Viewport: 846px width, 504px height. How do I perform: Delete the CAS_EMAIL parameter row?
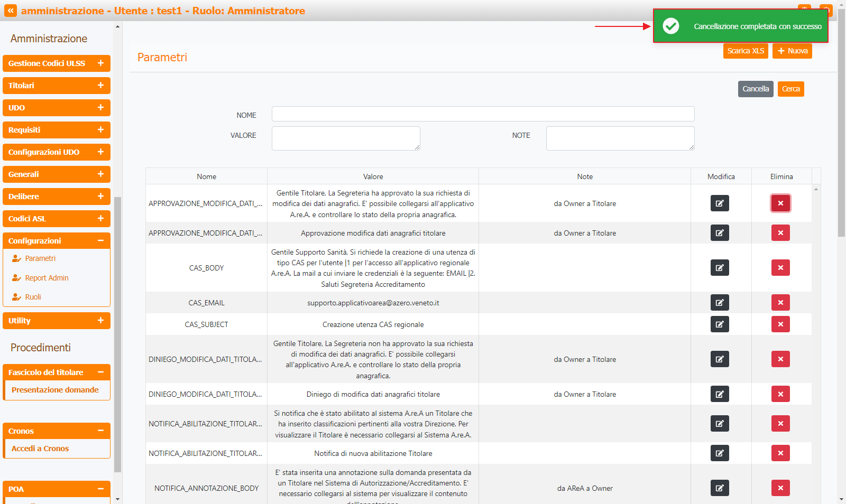pos(780,303)
